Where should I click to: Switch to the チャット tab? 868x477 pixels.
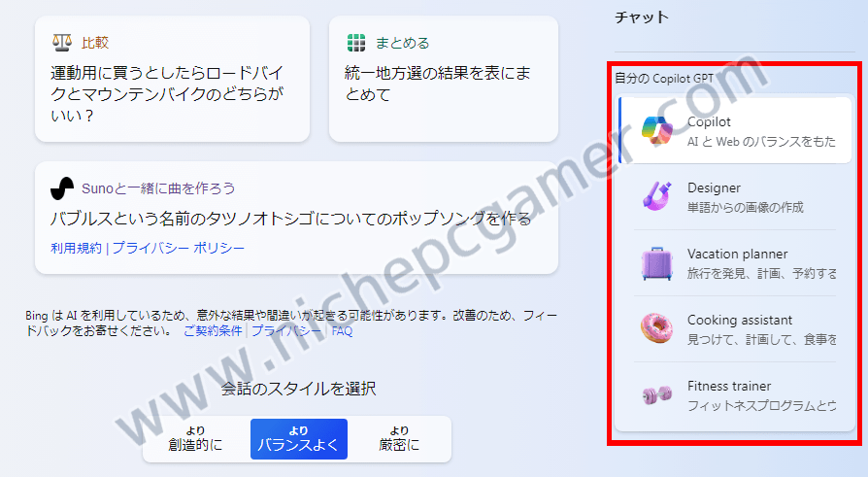(x=642, y=17)
